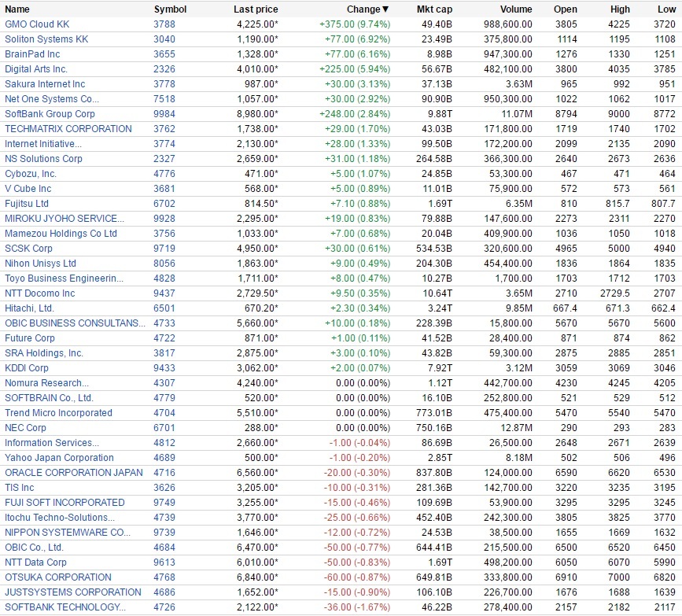This screenshot has height=616, width=682.
Task: Open Nihon Unisys Ltd link
Action: pos(40,264)
